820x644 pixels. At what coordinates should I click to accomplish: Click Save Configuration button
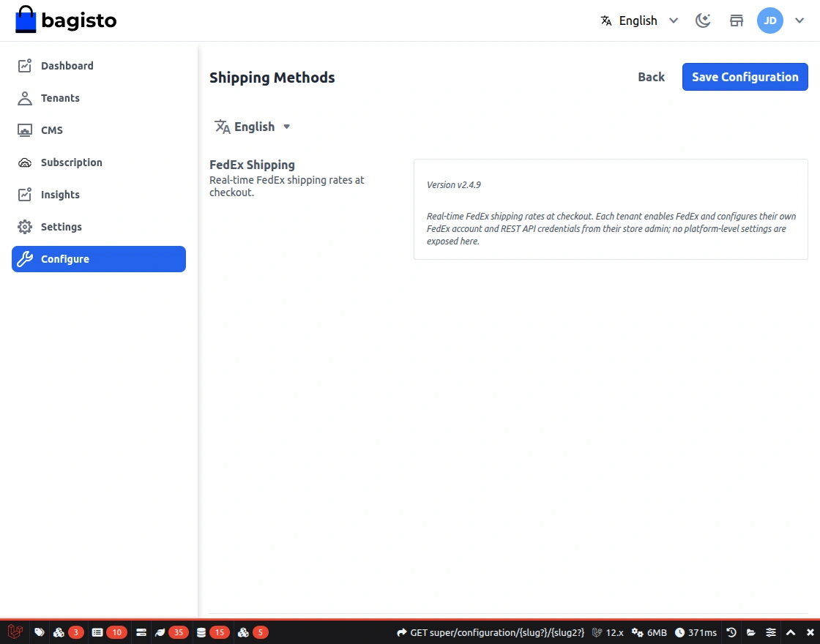point(745,77)
